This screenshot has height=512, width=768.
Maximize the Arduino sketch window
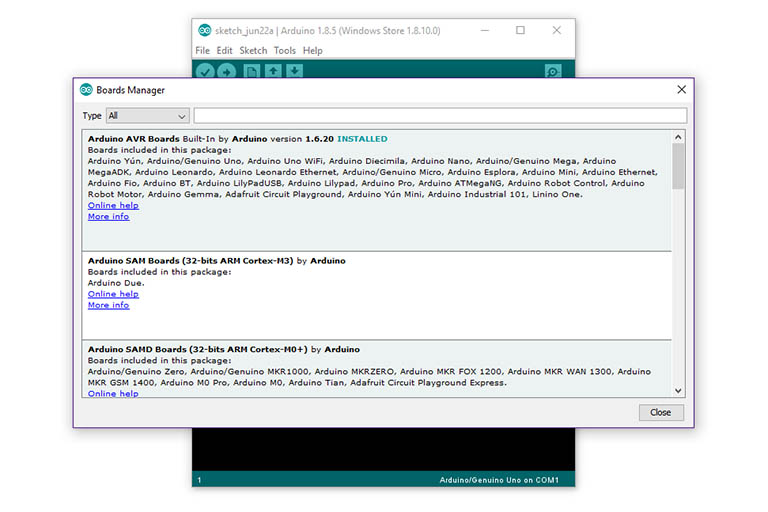coord(520,30)
